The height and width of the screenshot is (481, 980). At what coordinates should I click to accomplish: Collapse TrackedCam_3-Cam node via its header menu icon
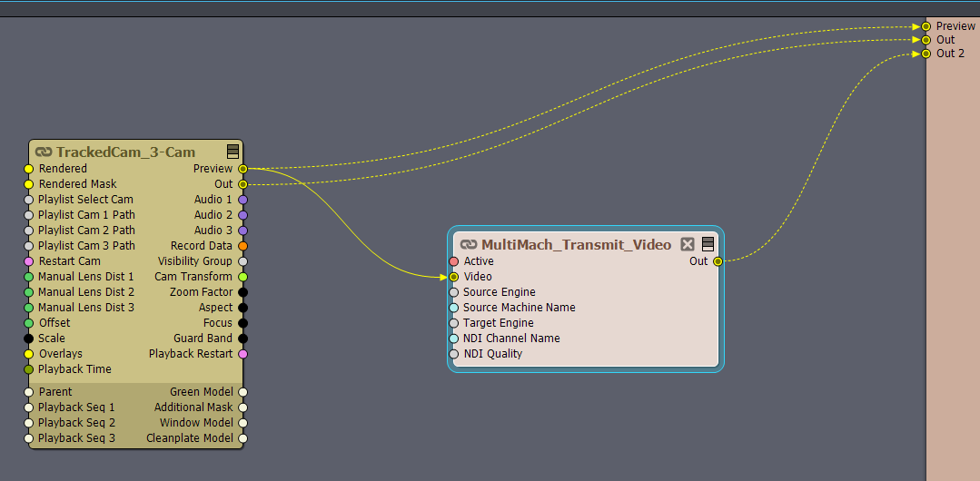click(233, 152)
